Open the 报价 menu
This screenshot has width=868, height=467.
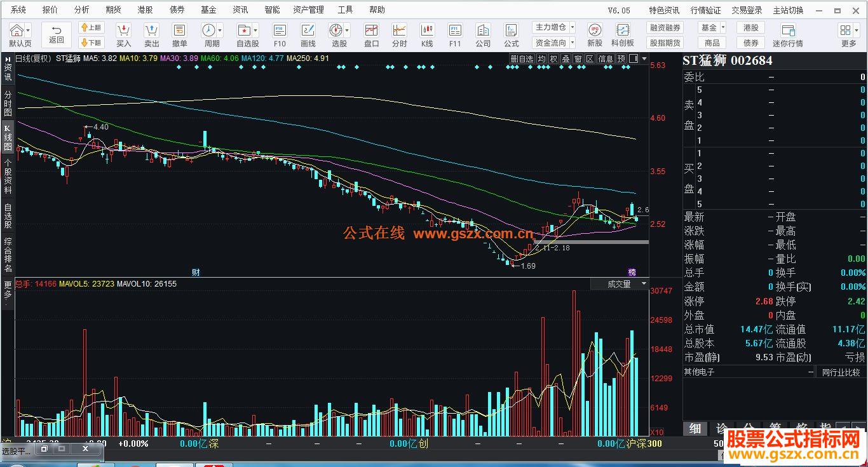(50, 10)
